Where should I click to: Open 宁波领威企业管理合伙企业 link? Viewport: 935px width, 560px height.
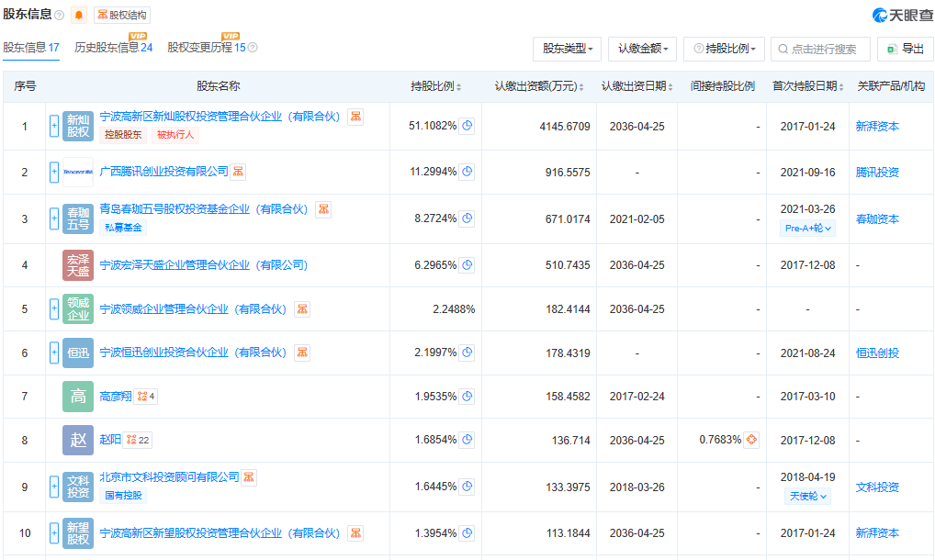(193, 309)
